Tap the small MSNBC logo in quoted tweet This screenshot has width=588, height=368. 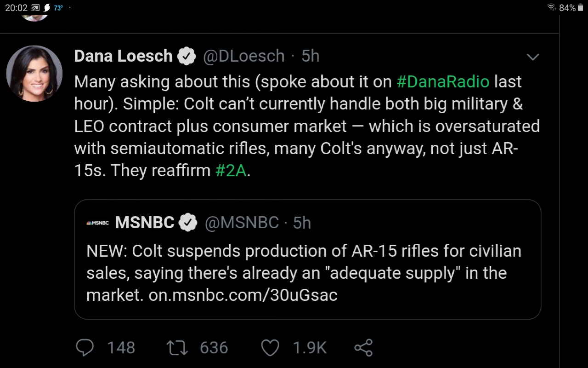97,223
